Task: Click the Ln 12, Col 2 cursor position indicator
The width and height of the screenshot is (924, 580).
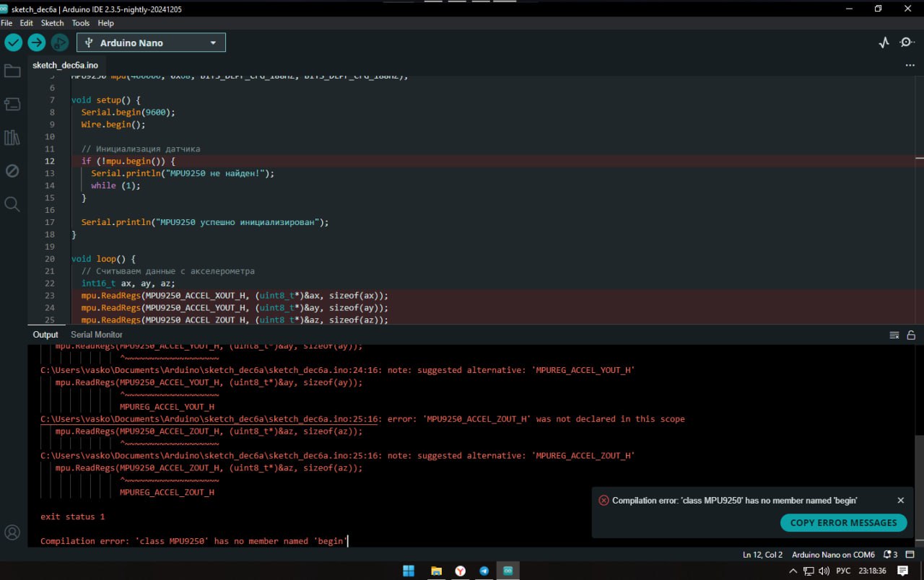Action: 763,555
